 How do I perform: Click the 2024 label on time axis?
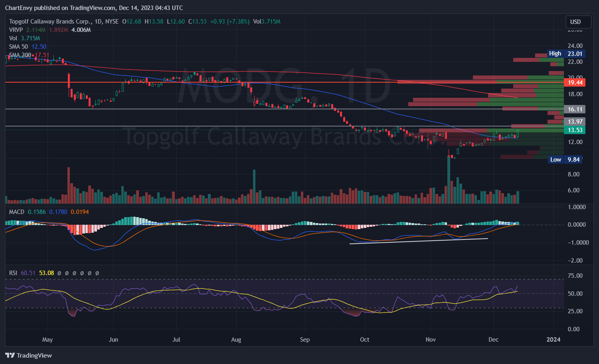click(x=554, y=340)
